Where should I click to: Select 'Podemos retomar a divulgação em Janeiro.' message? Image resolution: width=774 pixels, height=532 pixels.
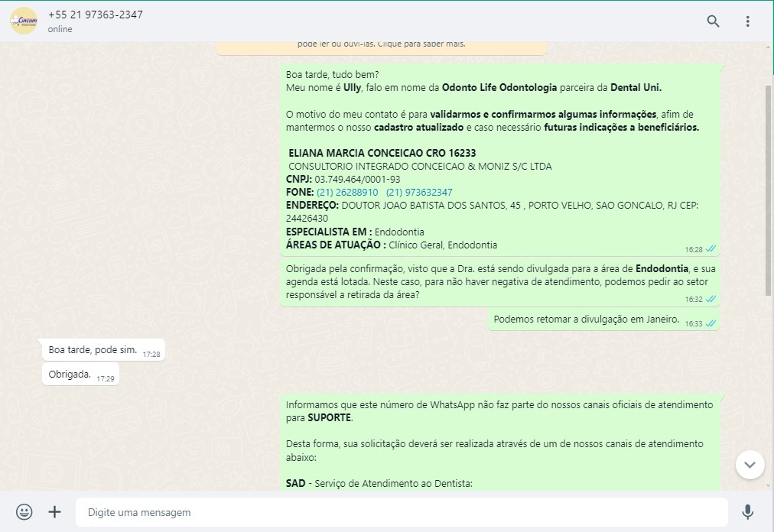pyautogui.click(x=603, y=320)
